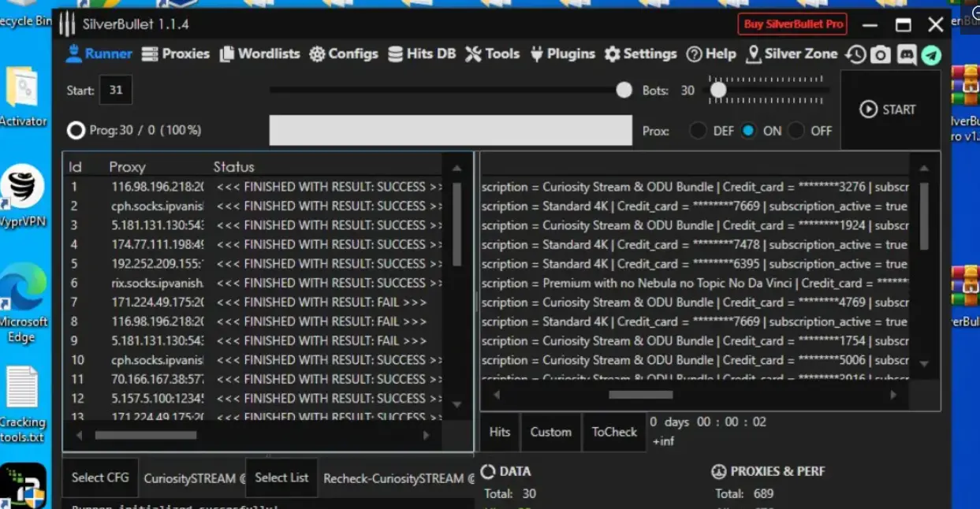Click the hits panel horizontal scrollbar thumb
Viewport: 980px width, 509px height.
[640, 395]
